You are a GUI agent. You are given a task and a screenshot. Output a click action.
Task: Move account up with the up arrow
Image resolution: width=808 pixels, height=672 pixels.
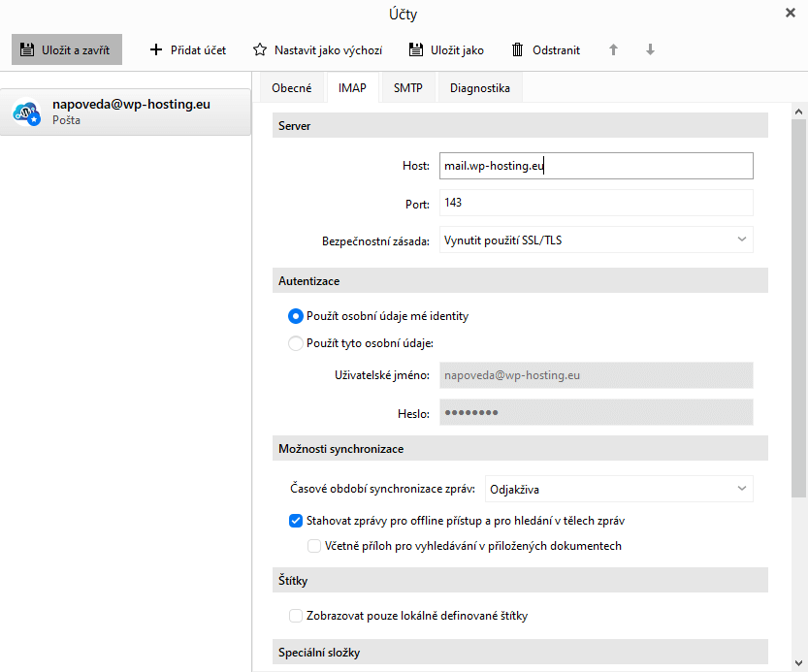[613, 49]
